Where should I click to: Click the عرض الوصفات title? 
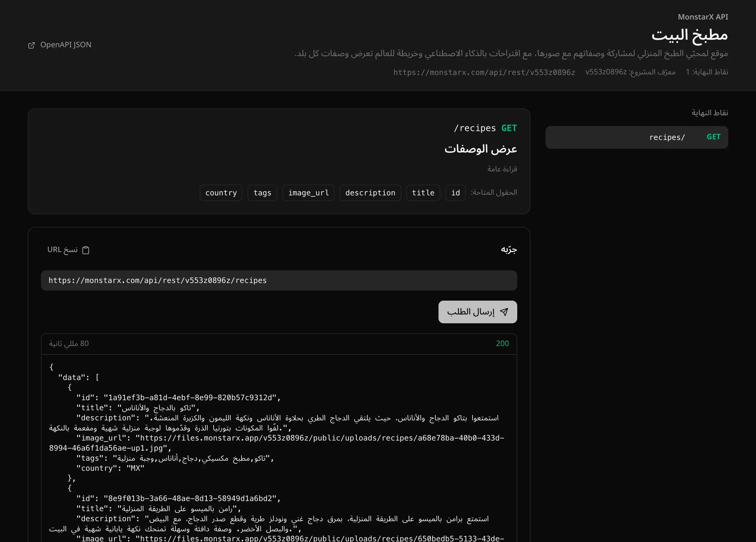click(x=480, y=149)
